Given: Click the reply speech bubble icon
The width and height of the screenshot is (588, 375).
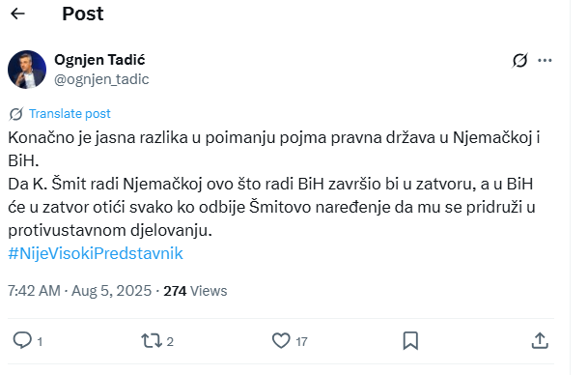Looking at the screenshot, I should point(22,340).
